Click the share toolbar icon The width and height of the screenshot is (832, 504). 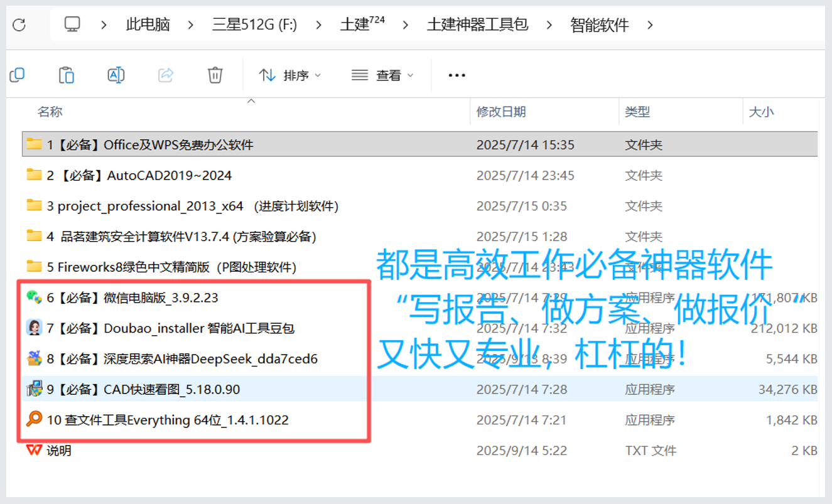coord(166,75)
